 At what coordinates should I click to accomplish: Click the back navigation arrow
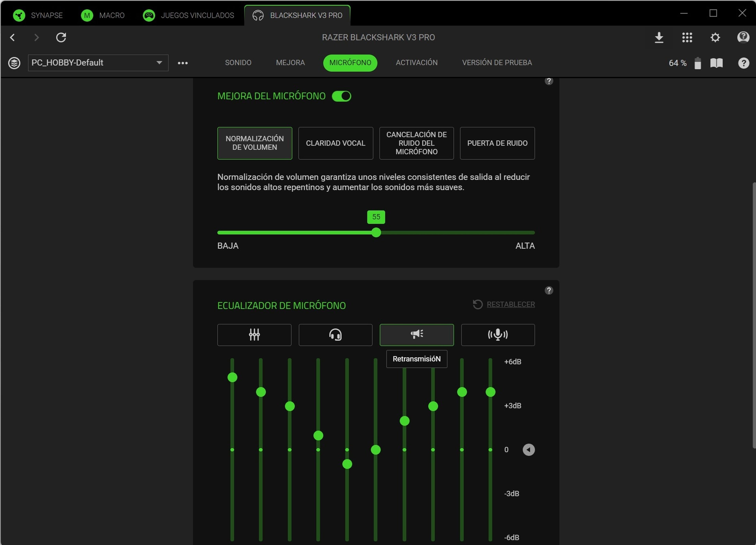click(13, 37)
